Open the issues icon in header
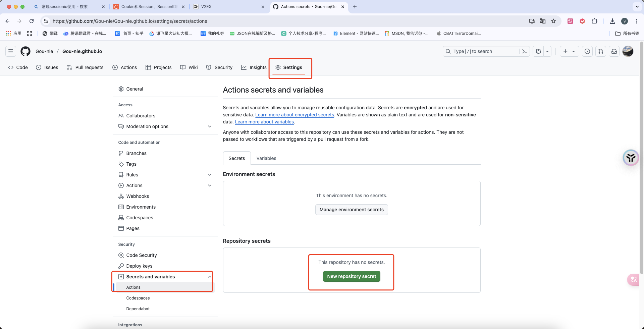644x329 pixels. click(x=587, y=51)
